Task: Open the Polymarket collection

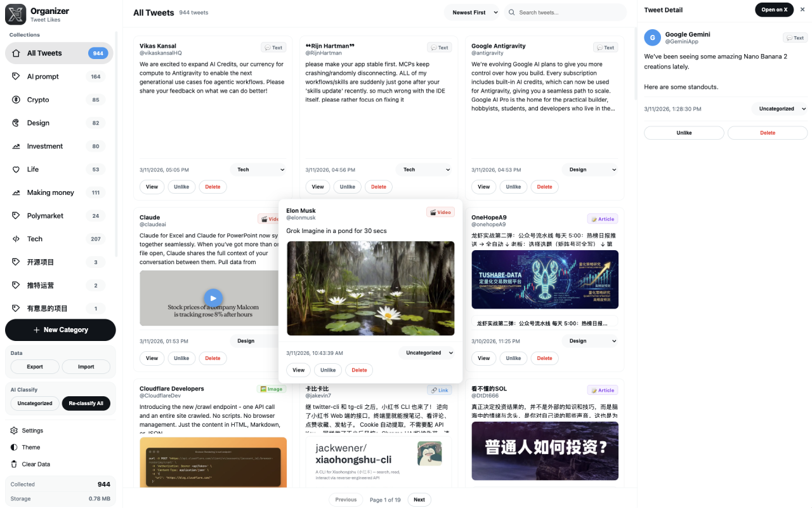Action: click(x=59, y=216)
